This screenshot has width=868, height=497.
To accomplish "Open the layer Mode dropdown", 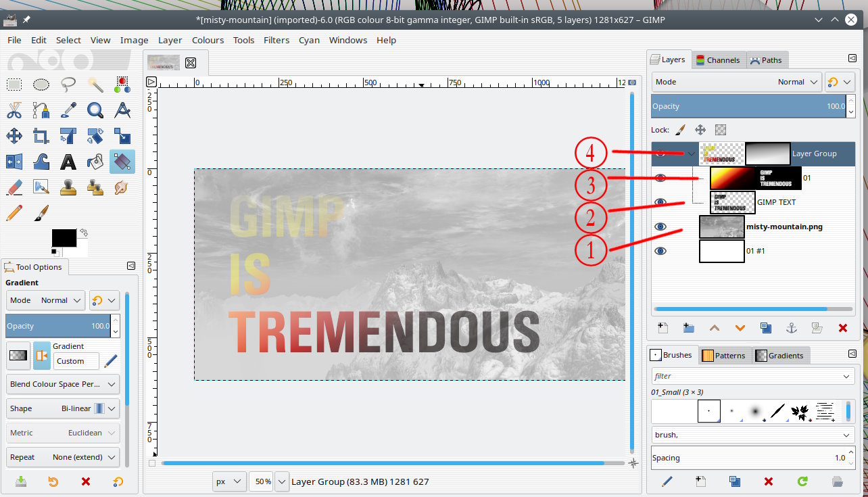I will (x=737, y=82).
